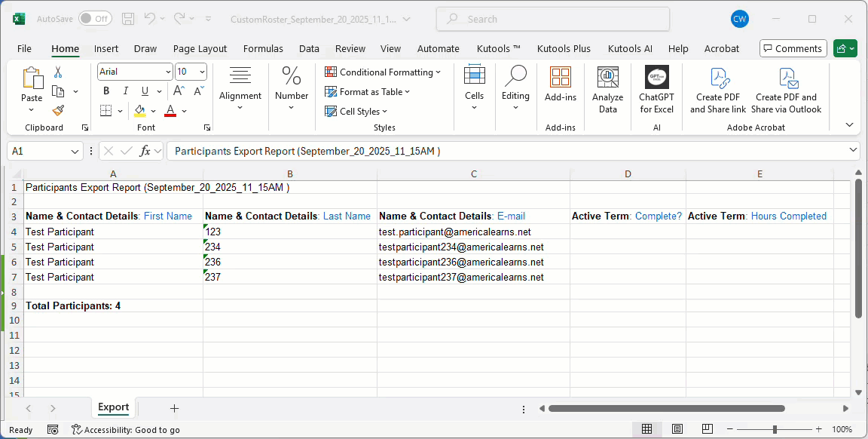Click Create PDF and Share link

tap(717, 91)
